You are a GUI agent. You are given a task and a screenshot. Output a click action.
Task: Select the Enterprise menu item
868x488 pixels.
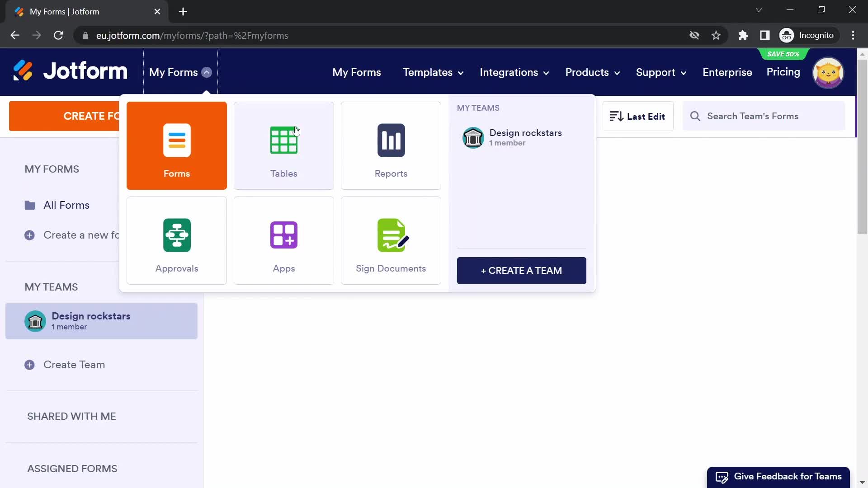(727, 72)
